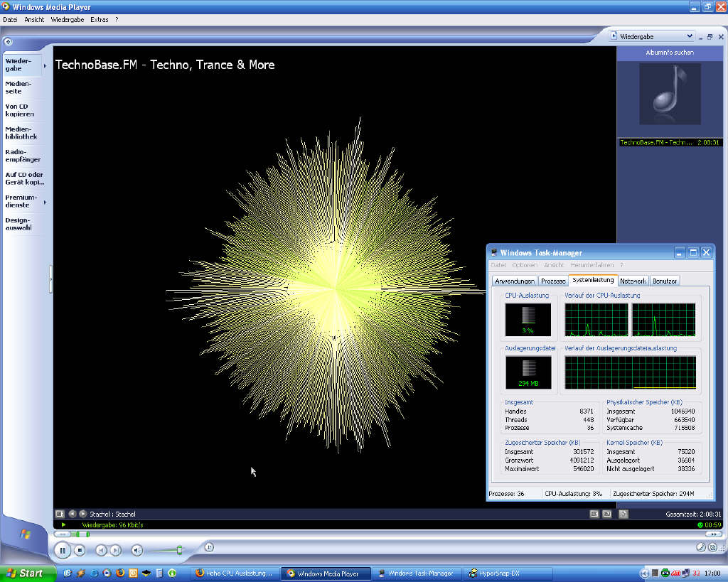Click the green eye tray icon

[665, 573]
